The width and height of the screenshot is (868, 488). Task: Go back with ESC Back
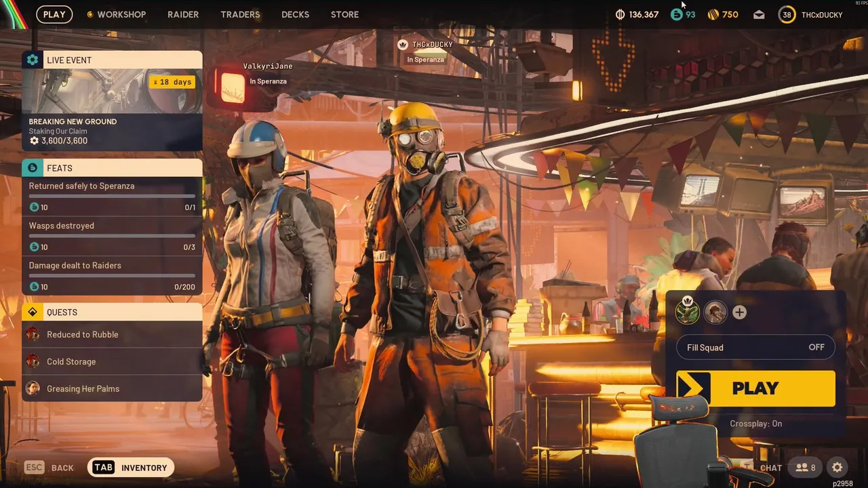50,468
